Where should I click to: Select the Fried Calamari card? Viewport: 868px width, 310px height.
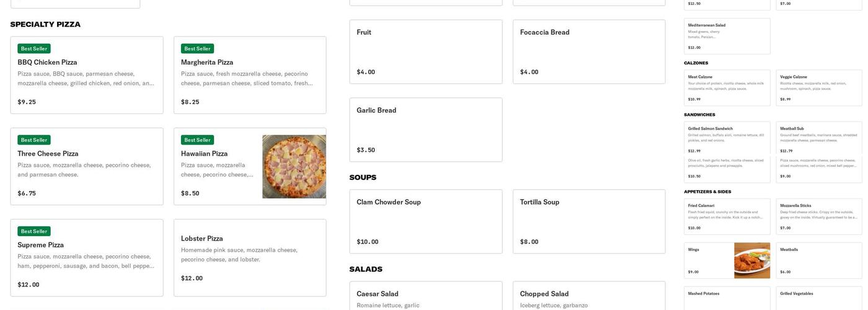point(727,216)
